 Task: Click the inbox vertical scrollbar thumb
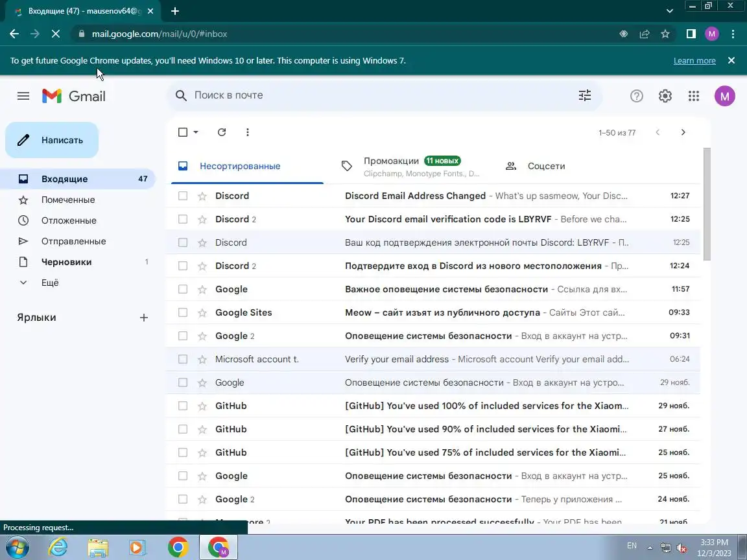point(707,204)
